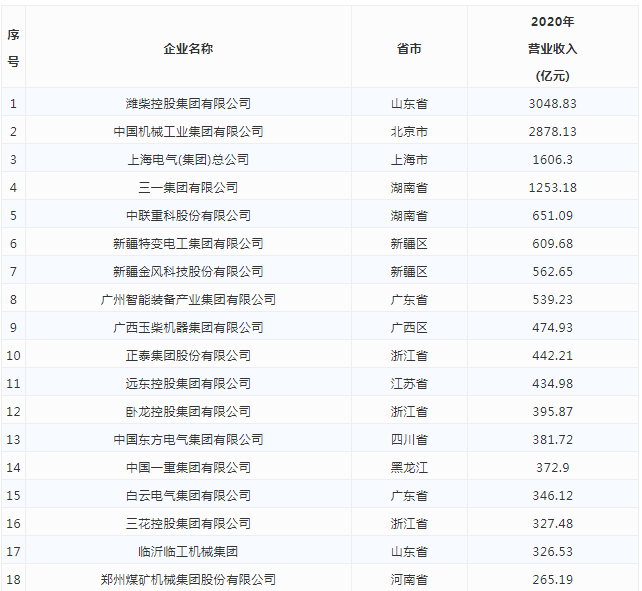642x591 pixels.
Task: Click 四川省 in row 13
Action: point(409,439)
